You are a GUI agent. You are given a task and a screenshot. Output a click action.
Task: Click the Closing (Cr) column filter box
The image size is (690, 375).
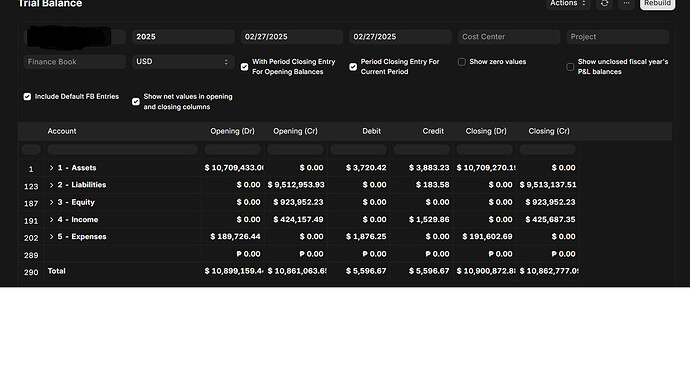[547, 149]
